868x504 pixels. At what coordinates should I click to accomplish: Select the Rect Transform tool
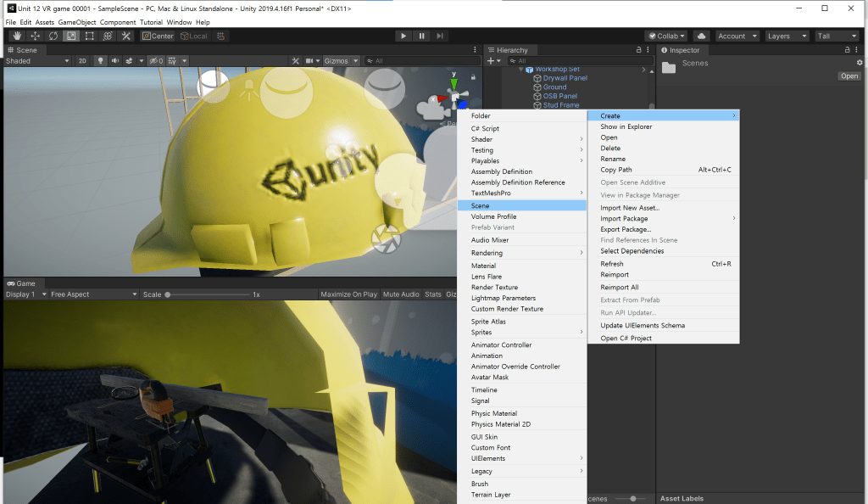point(89,36)
